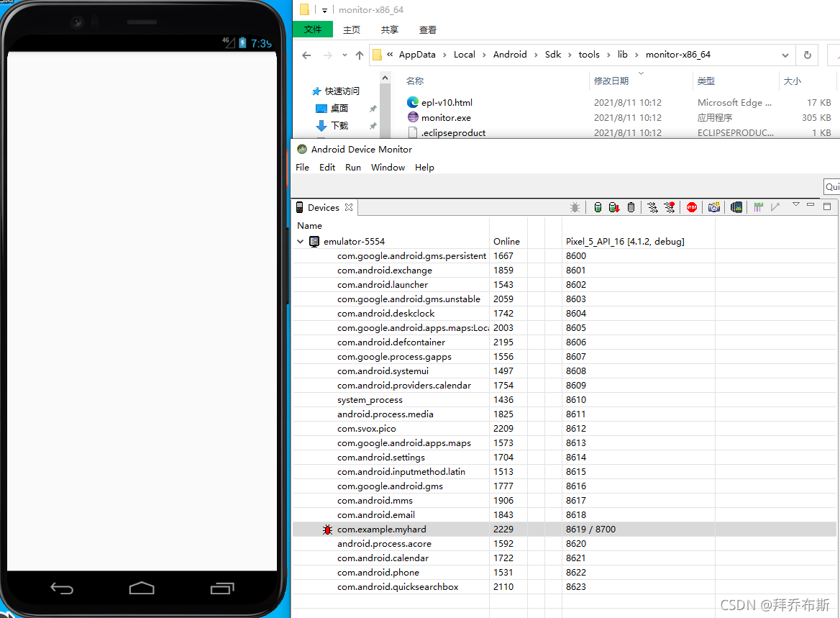Viewport: 840px width, 618px height.
Task: Open the Edit menu in Device Monitor
Action: 327,167
